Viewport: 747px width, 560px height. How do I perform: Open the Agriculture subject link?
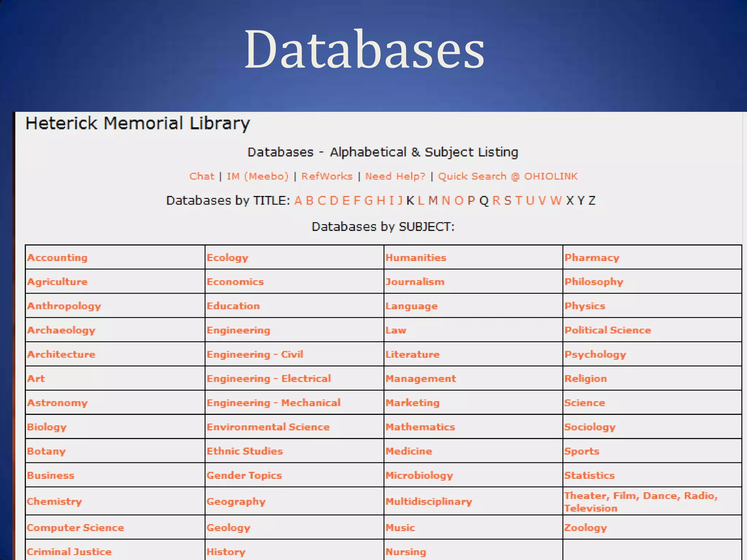pyautogui.click(x=57, y=282)
